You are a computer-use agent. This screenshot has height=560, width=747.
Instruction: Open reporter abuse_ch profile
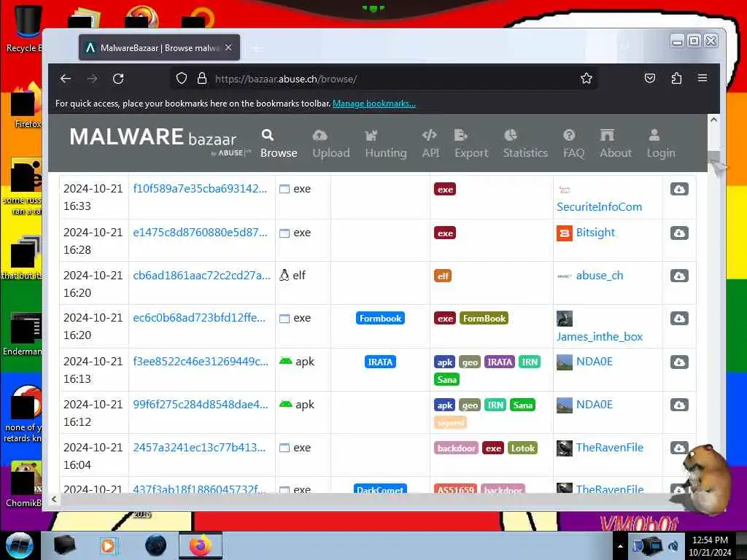[600, 275]
